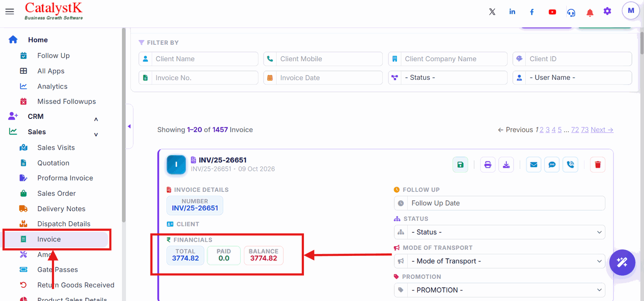This screenshot has height=301, width=644.
Task: Open the YouTube channel icon
Action: pos(552,12)
